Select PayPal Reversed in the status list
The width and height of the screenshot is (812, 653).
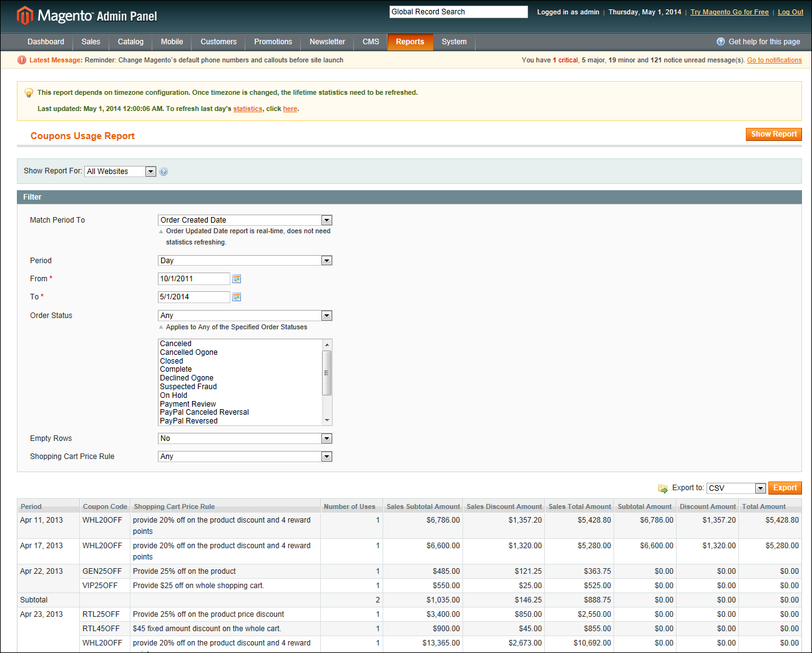point(188,421)
